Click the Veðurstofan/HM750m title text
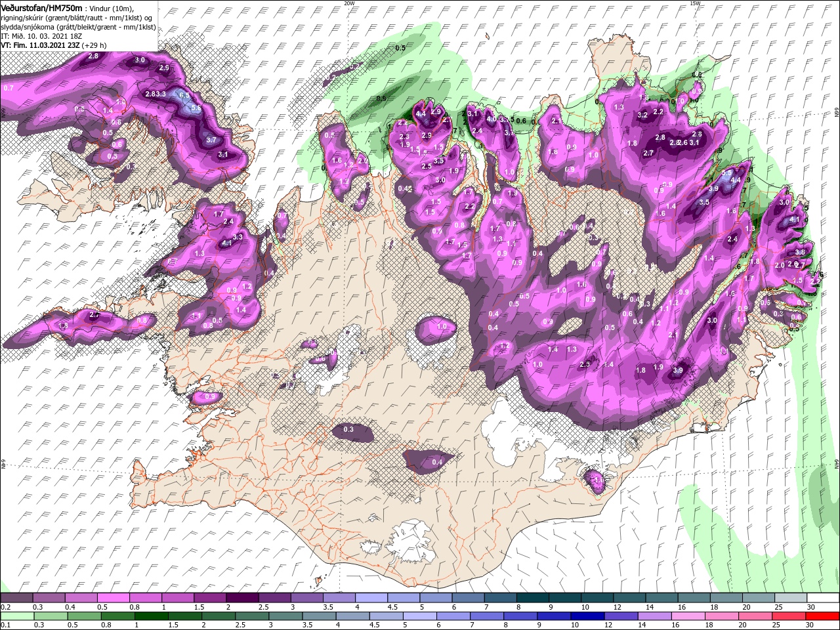 point(41,7)
